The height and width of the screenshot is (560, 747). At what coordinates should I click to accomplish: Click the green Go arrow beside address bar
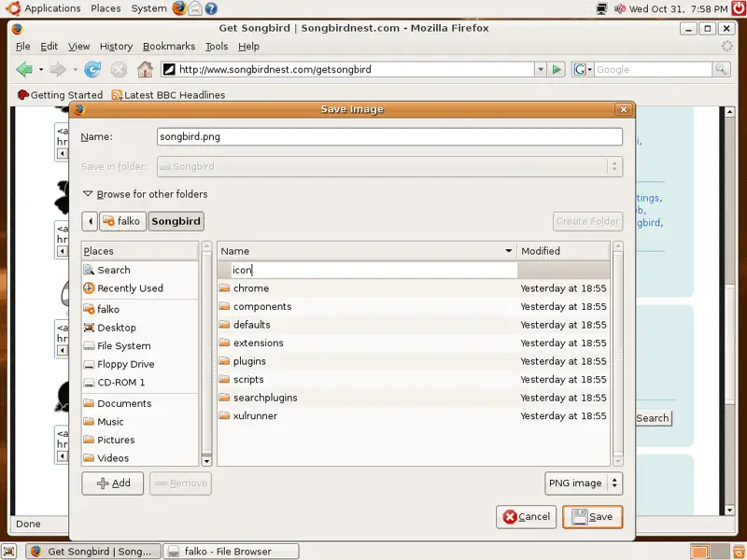pos(556,69)
